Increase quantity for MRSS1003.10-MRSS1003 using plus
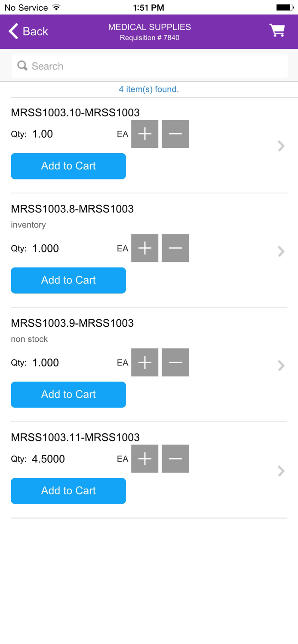Screen dimensions: 298x644 tap(145, 134)
